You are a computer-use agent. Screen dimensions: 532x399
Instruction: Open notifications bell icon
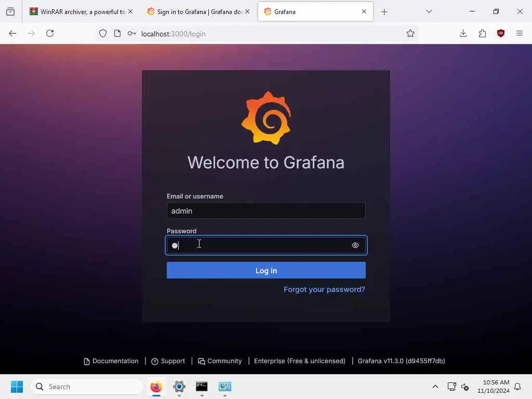[x=517, y=387]
